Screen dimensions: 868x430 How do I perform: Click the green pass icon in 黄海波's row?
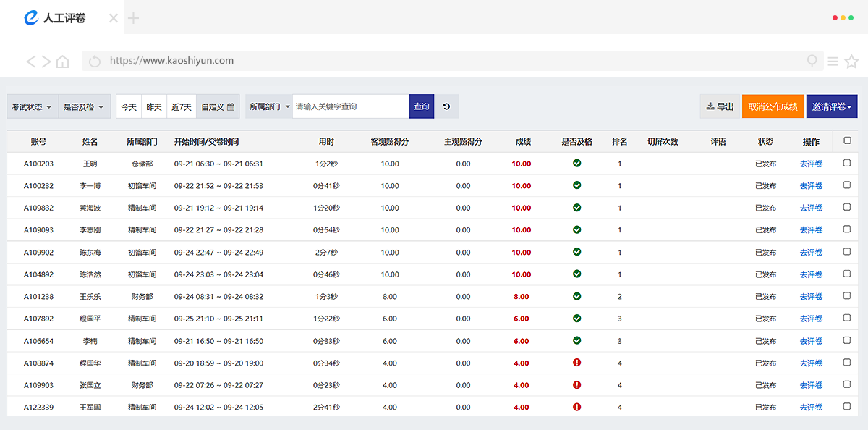point(576,208)
